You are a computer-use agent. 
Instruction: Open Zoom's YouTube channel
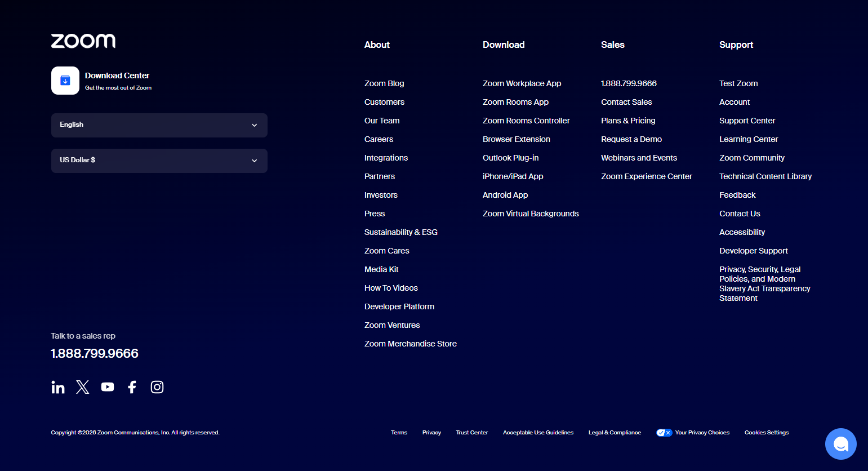click(x=107, y=387)
